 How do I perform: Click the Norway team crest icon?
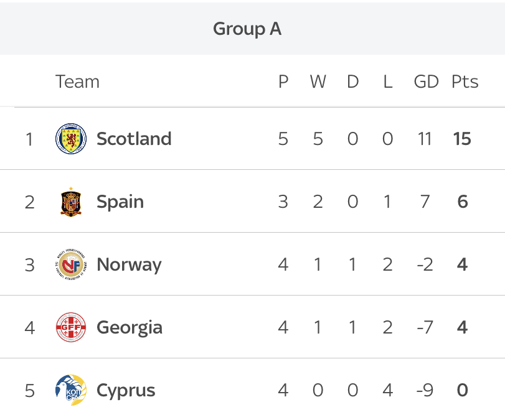[x=71, y=264]
